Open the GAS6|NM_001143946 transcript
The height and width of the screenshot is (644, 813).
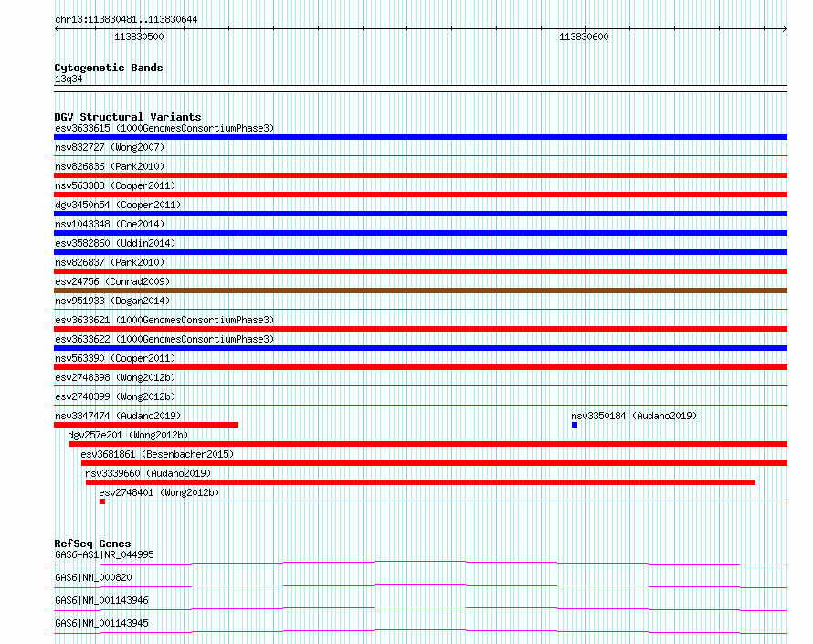[101, 600]
